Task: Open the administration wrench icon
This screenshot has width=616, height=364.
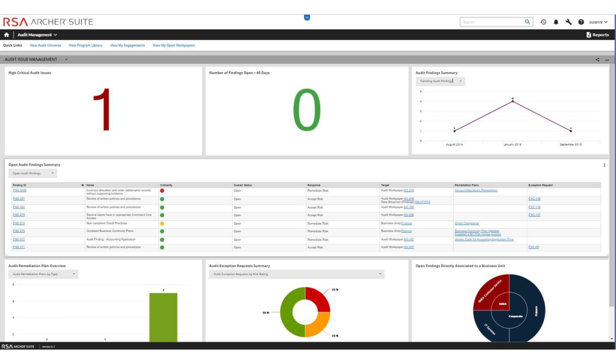Action: pos(568,22)
